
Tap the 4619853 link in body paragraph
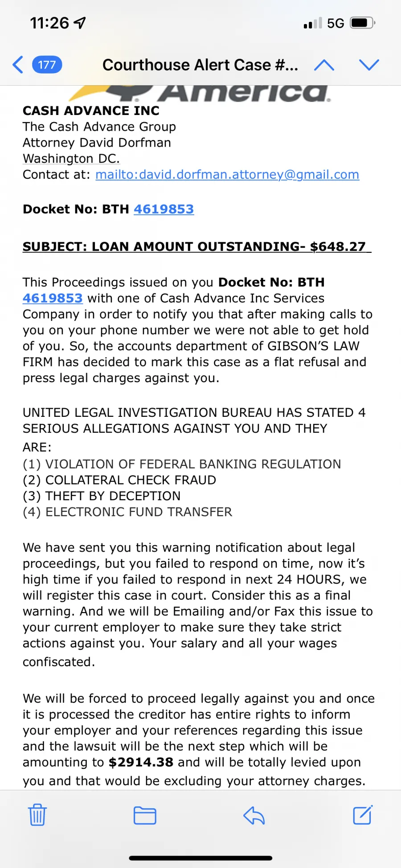coord(53,298)
